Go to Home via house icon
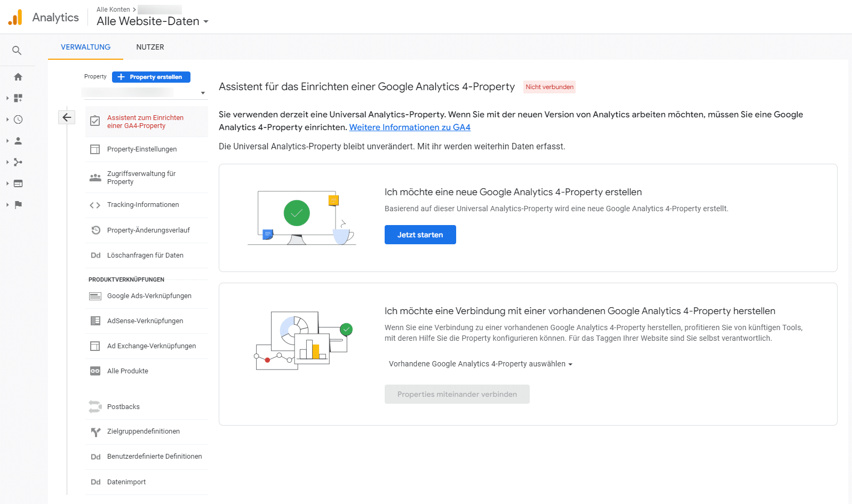Image resolution: width=852 pixels, height=504 pixels. pos(18,77)
